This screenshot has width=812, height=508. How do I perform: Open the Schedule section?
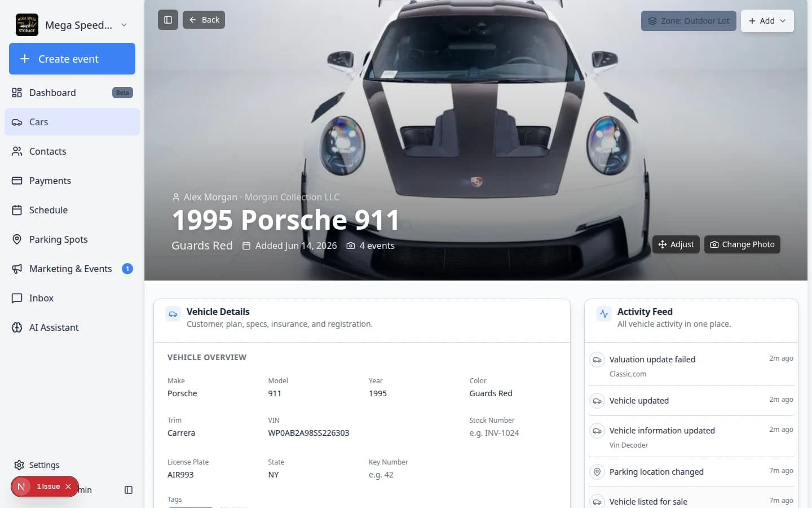[x=72, y=210]
